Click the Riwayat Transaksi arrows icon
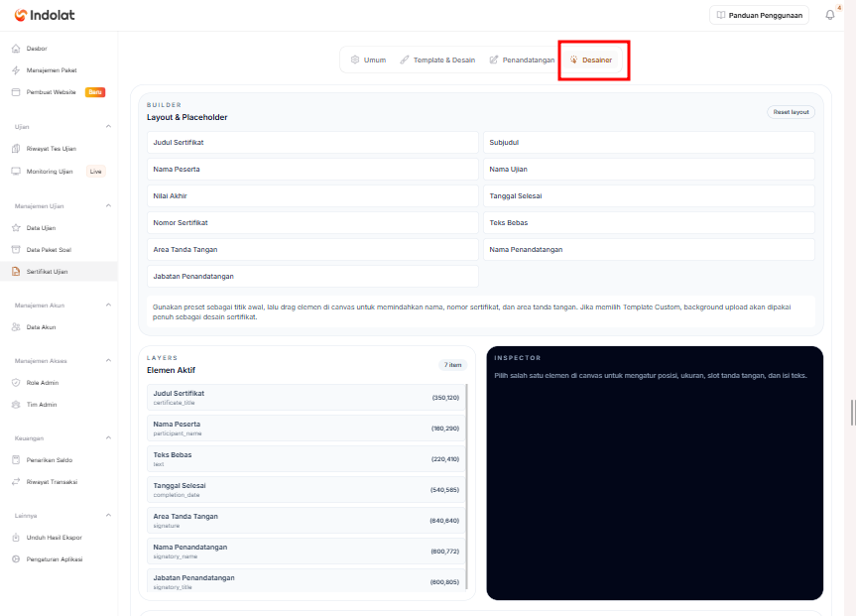The height and width of the screenshot is (616, 856). pos(16,482)
